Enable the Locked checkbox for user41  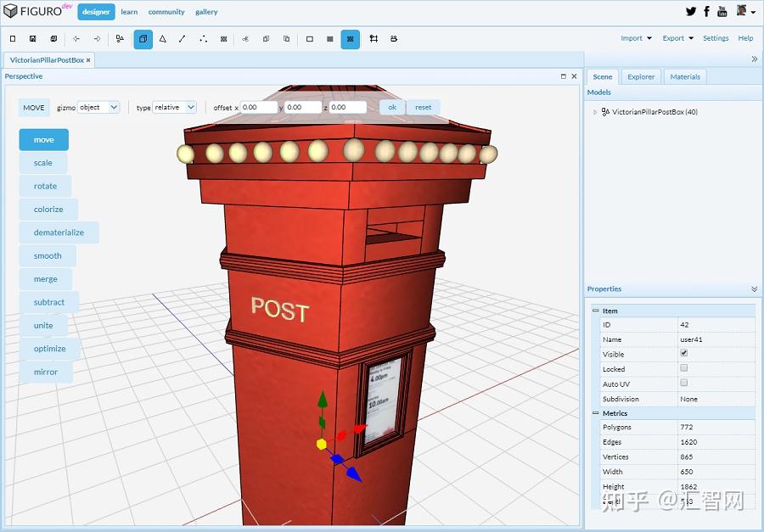click(x=684, y=369)
